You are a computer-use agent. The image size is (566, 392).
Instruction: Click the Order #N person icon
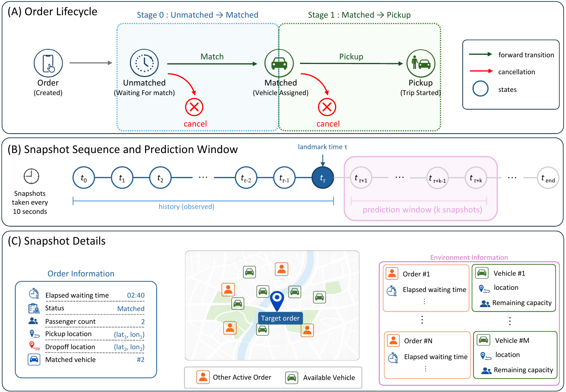pos(393,340)
